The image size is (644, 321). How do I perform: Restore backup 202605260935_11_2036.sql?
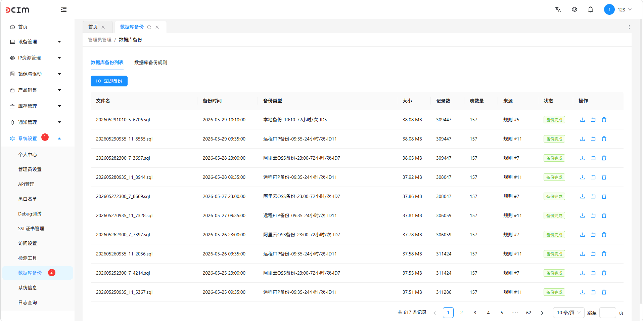point(593,254)
